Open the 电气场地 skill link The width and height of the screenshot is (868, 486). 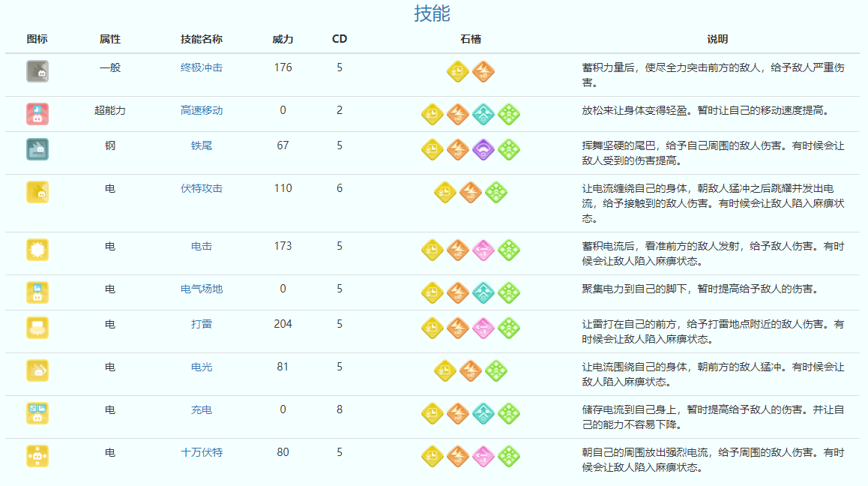click(x=202, y=289)
